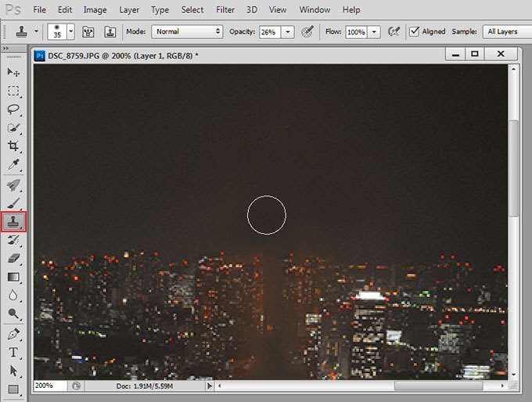Click the Flow value field 100%

[x=356, y=32]
